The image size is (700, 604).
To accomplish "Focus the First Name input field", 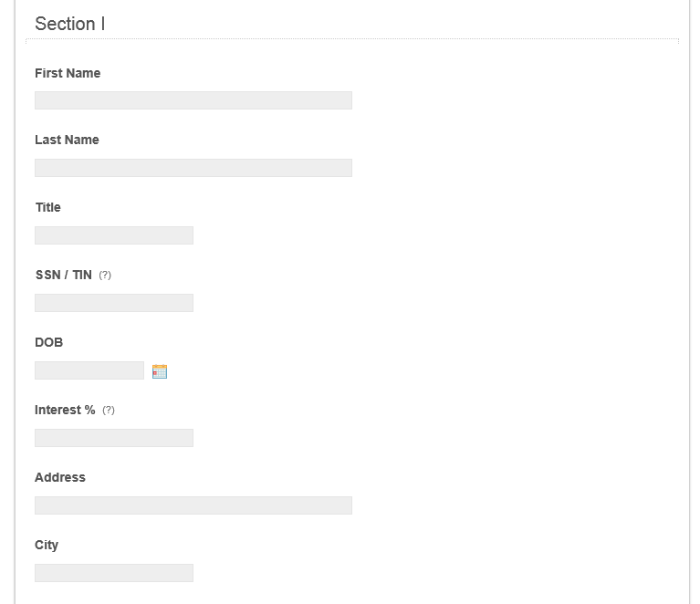I will tap(193, 100).
